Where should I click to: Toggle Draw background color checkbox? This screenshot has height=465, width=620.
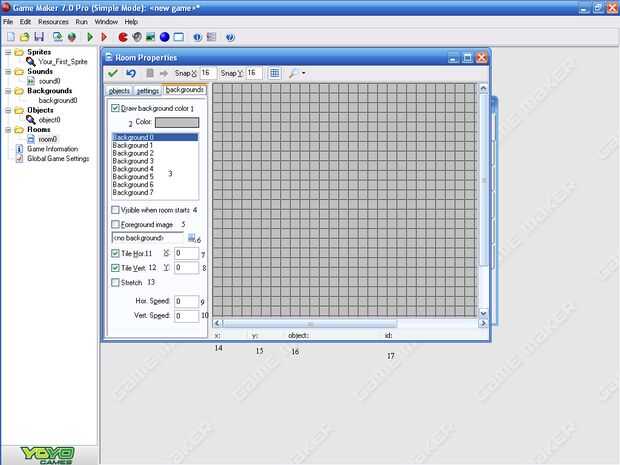point(115,108)
